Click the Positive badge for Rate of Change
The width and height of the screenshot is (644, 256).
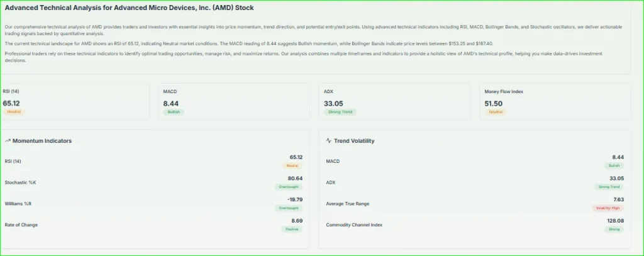click(292, 229)
